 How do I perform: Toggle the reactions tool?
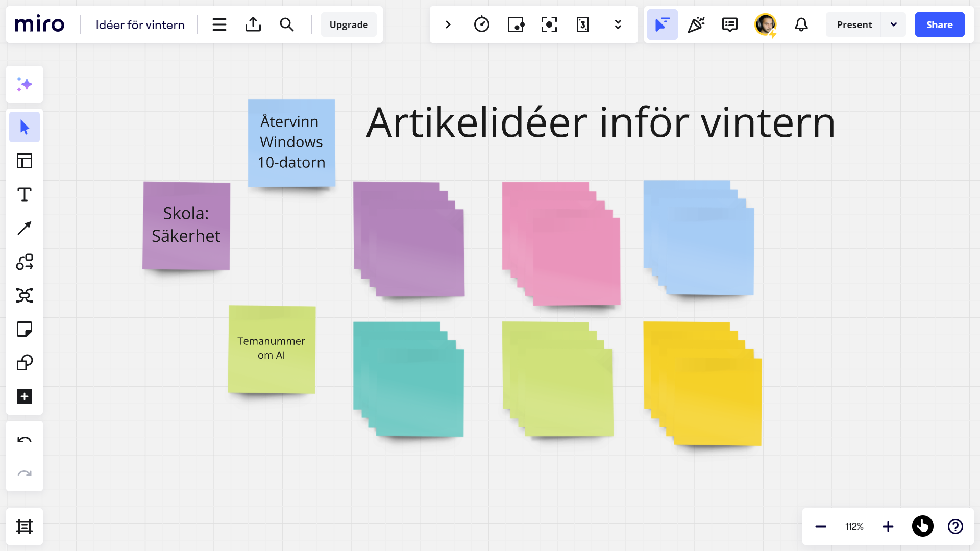click(x=696, y=24)
